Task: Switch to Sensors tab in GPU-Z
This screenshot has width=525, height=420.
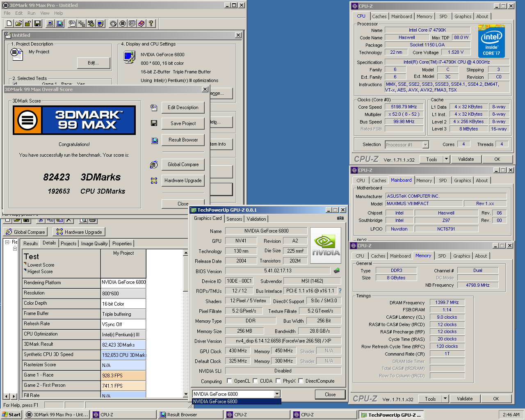Action: pyautogui.click(x=234, y=219)
